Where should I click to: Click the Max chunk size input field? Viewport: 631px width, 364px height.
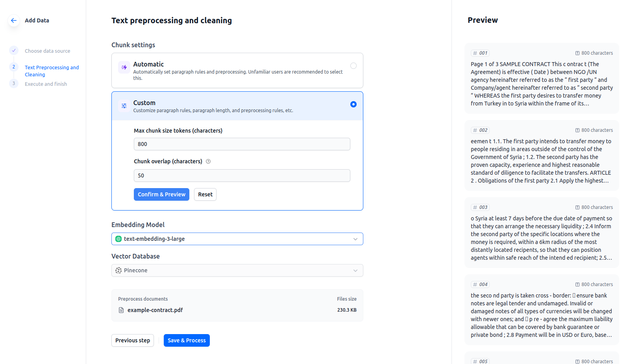242,144
